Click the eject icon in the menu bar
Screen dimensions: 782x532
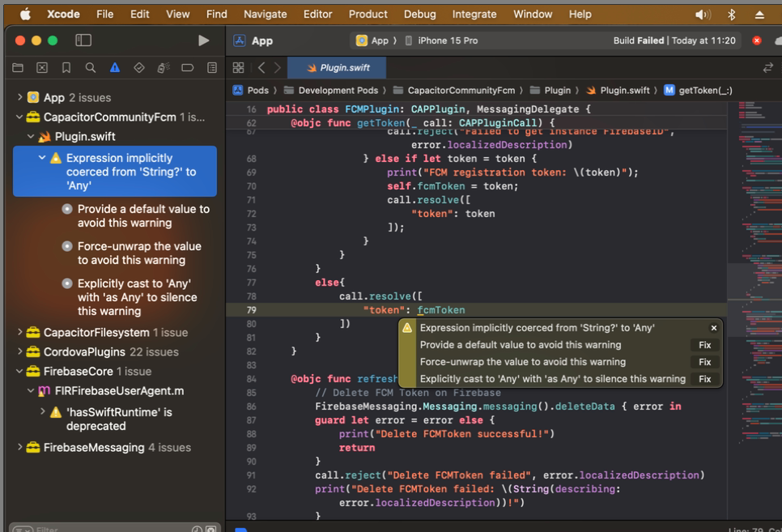759,15
